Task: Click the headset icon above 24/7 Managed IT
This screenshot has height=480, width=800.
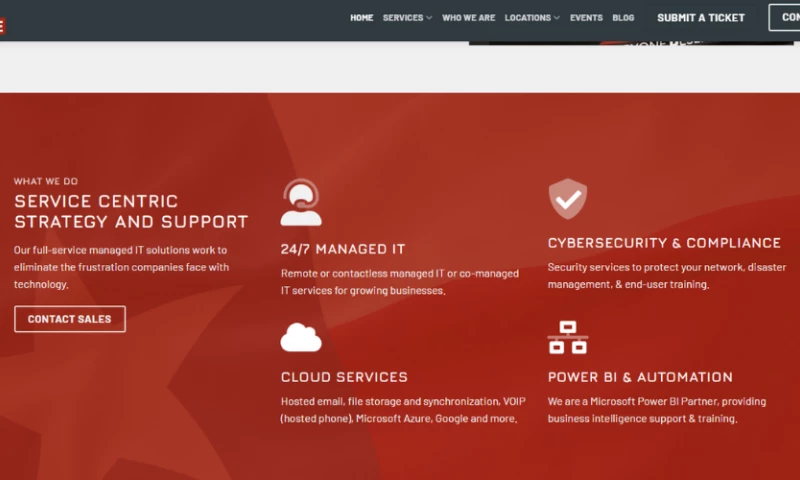Action: coord(300,203)
